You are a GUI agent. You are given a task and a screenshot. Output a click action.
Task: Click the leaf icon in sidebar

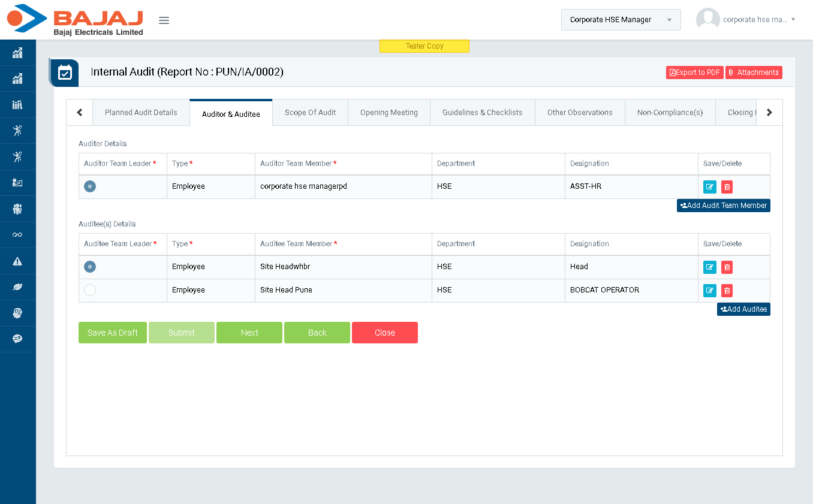(x=17, y=287)
